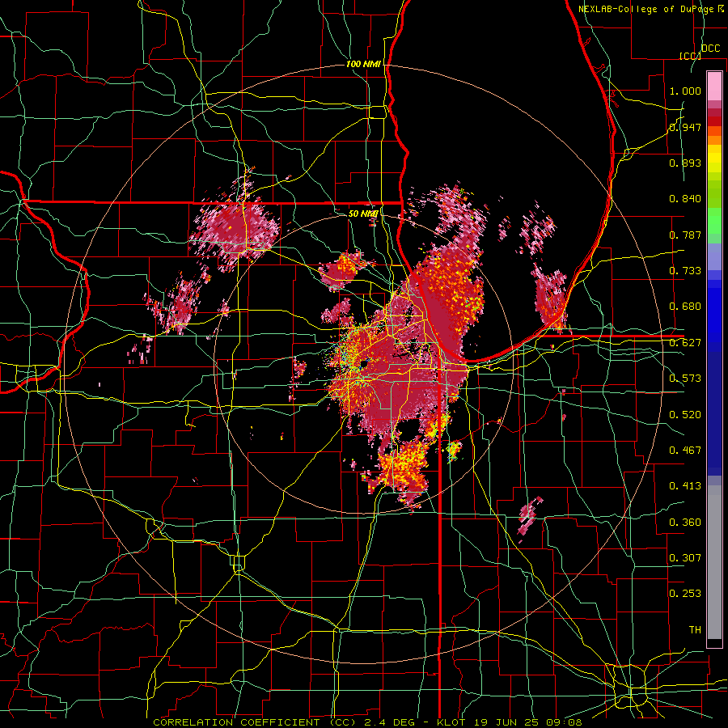Click the [CC] legend heading

tap(690, 56)
